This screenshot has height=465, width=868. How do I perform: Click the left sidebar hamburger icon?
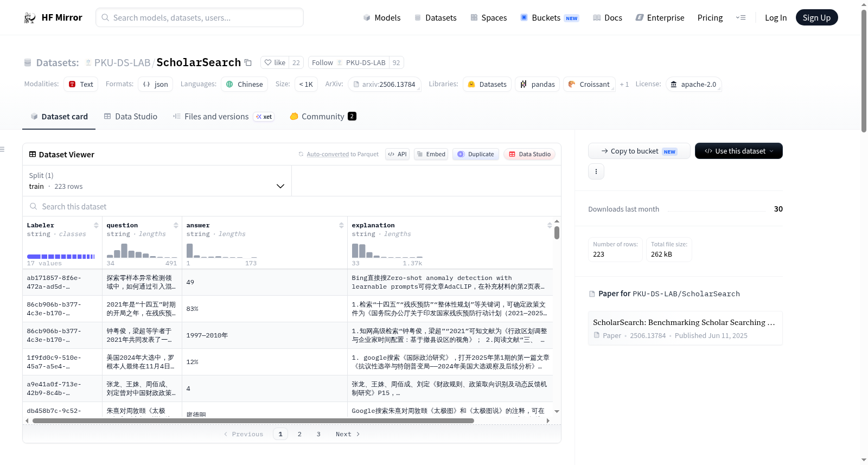pyautogui.click(x=2, y=149)
